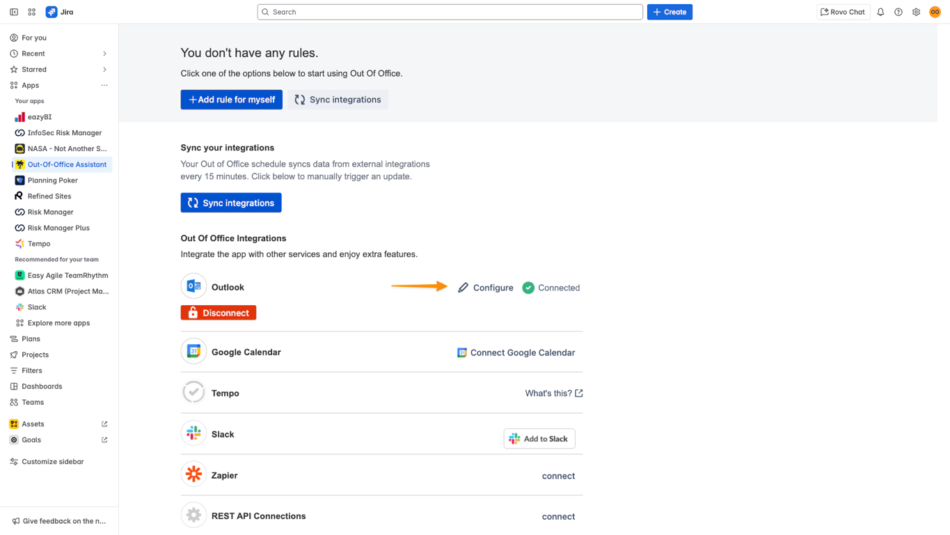This screenshot has height=535, width=950.
Task: Open the settings gear icon
Action: (916, 12)
